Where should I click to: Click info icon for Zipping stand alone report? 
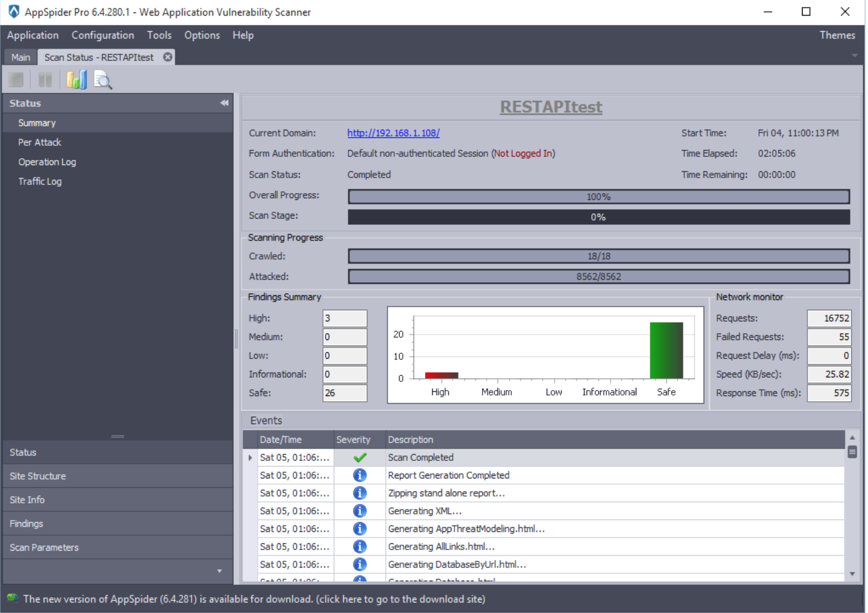360,493
